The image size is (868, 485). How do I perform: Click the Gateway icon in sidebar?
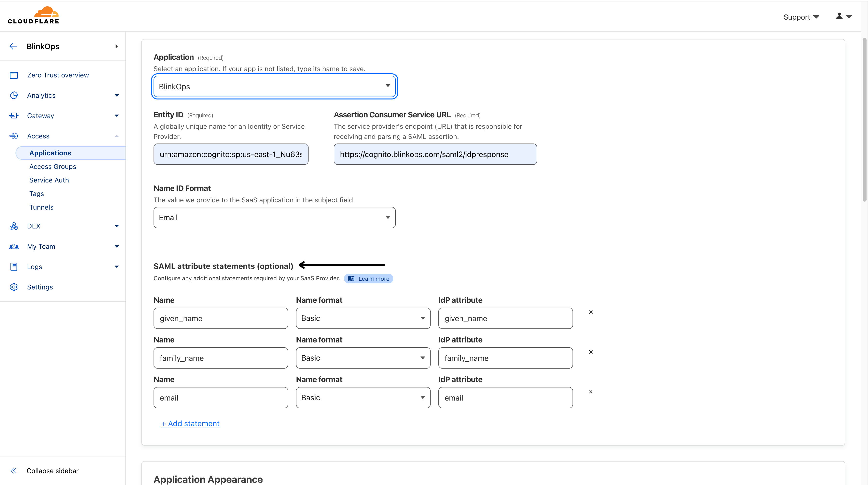pyautogui.click(x=14, y=115)
